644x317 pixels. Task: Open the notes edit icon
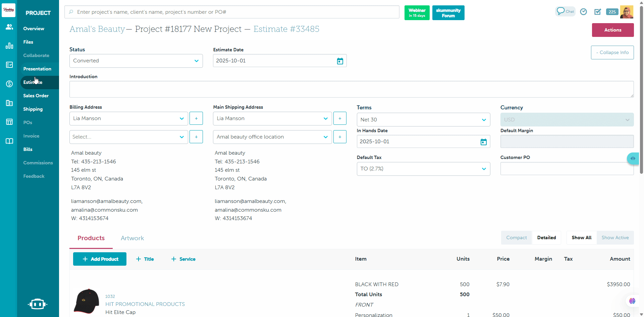(x=598, y=12)
